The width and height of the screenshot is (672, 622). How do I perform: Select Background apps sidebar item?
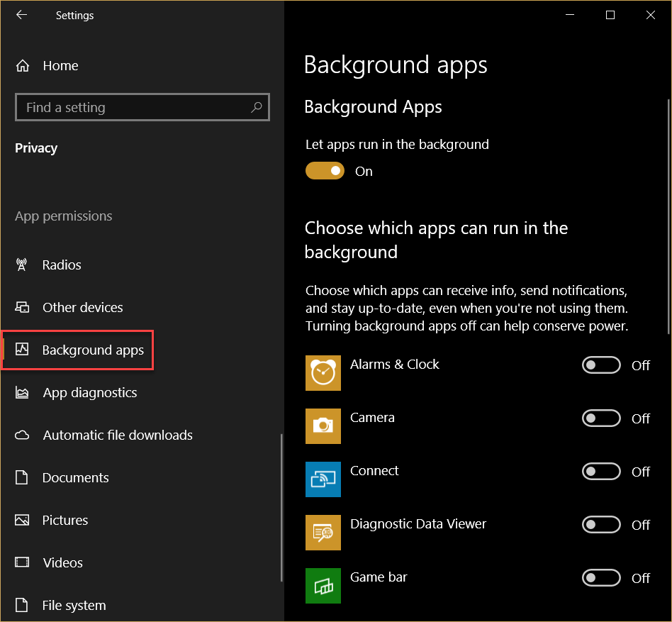[142, 350]
